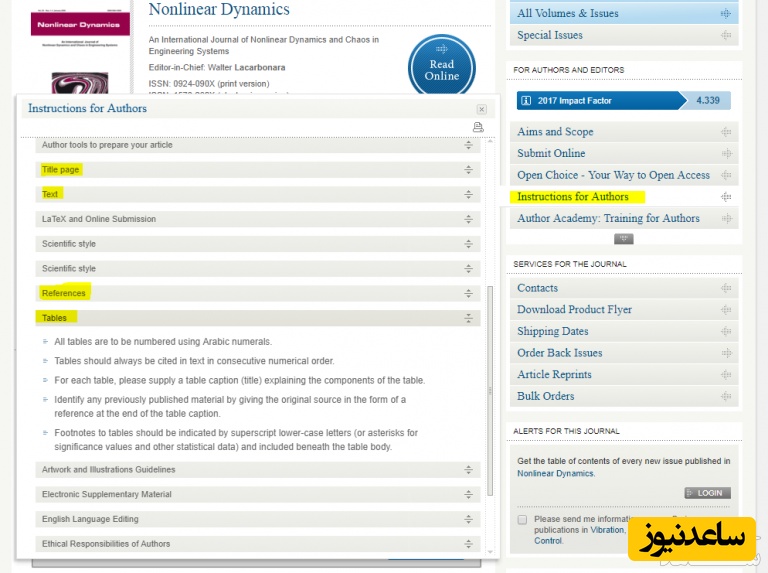Click the plus icon beside Contacts

[725, 288]
